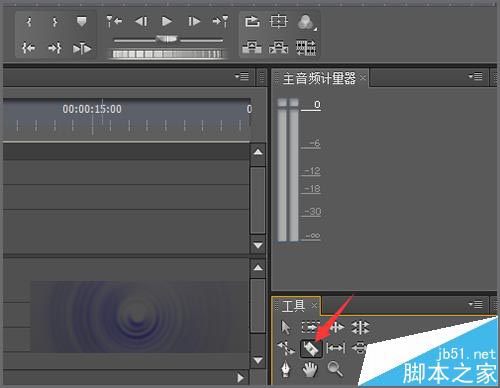Toggle loop playback
Image resolution: width=500 pixels, height=388 pixels.
(x=252, y=22)
